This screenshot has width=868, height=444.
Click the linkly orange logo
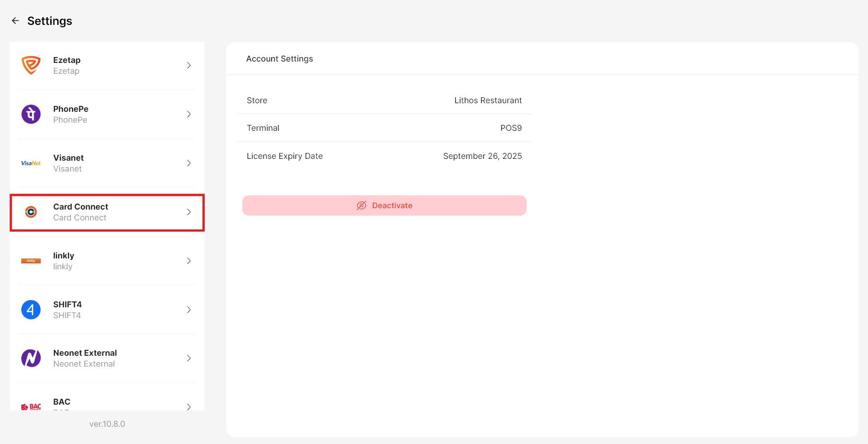[31, 261]
